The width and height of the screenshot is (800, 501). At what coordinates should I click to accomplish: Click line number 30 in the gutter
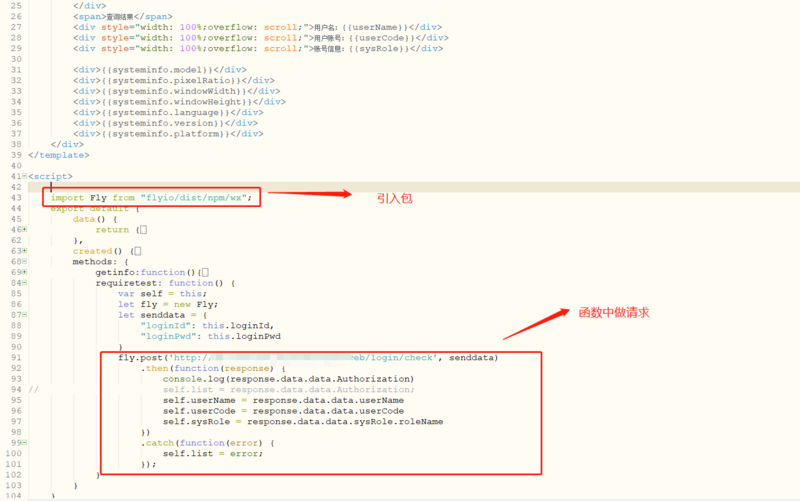pyautogui.click(x=16, y=59)
